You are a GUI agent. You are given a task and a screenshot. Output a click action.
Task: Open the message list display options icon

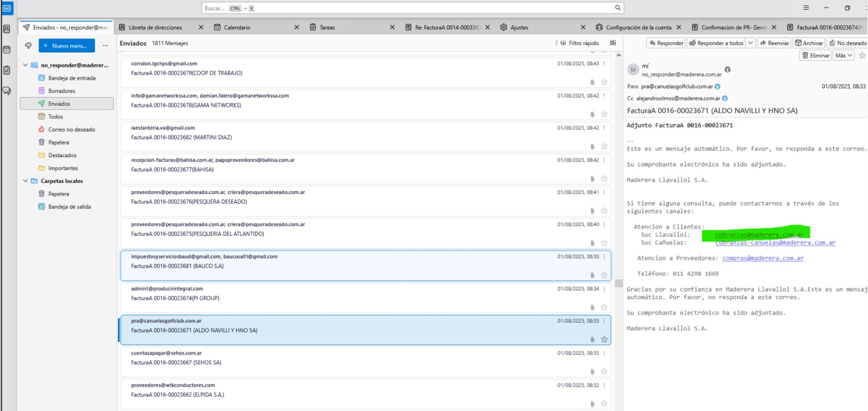tap(613, 43)
